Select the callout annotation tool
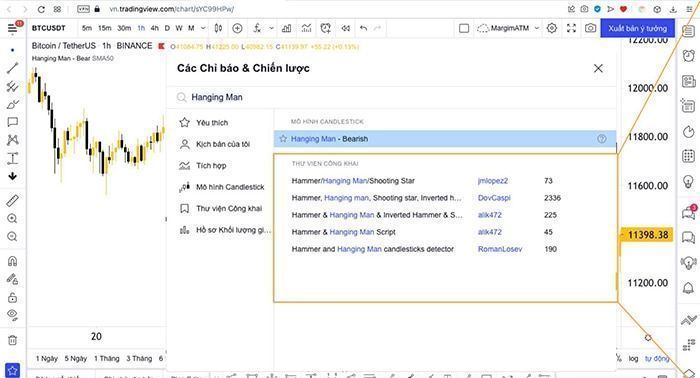This screenshot has height=378, width=700. (12, 122)
